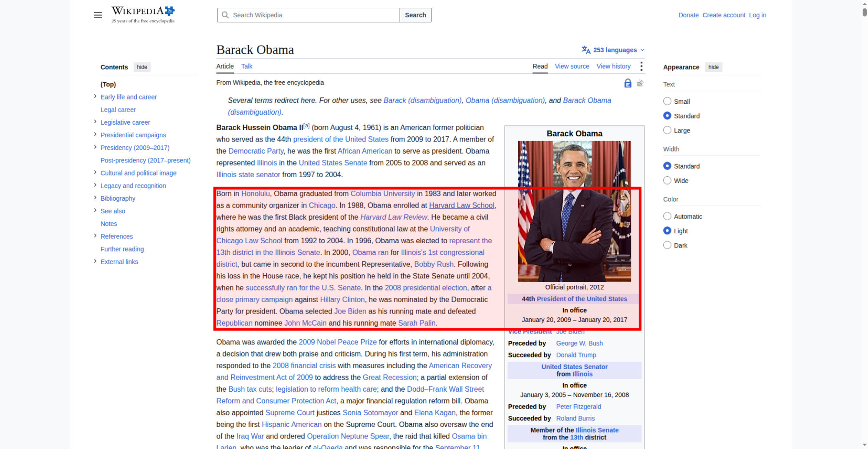This screenshot has width=868, height=449.
Task: Open the 2009 Nobel Peace Prize link
Action: click(x=338, y=342)
